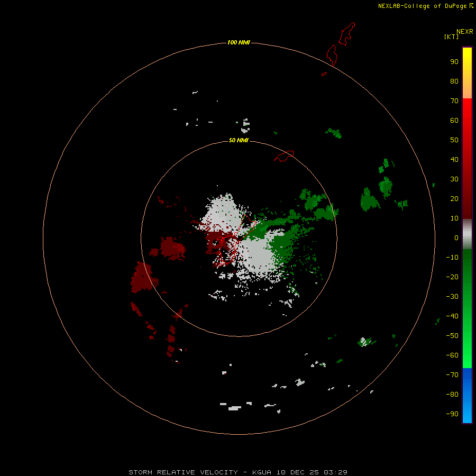
Task: Click the 100 NMI range ring label
Action: pyautogui.click(x=239, y=42)
